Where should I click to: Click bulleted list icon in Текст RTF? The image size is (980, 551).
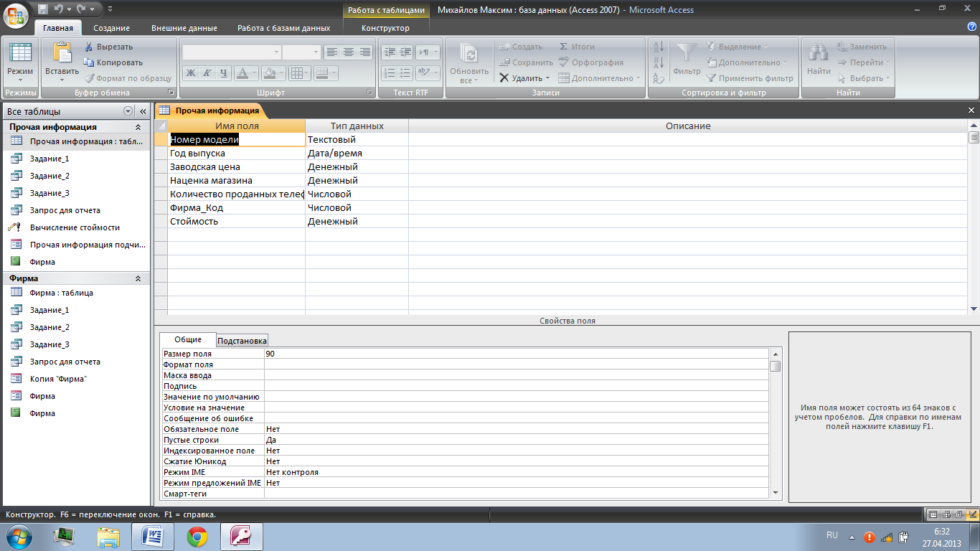pos(405,72)
